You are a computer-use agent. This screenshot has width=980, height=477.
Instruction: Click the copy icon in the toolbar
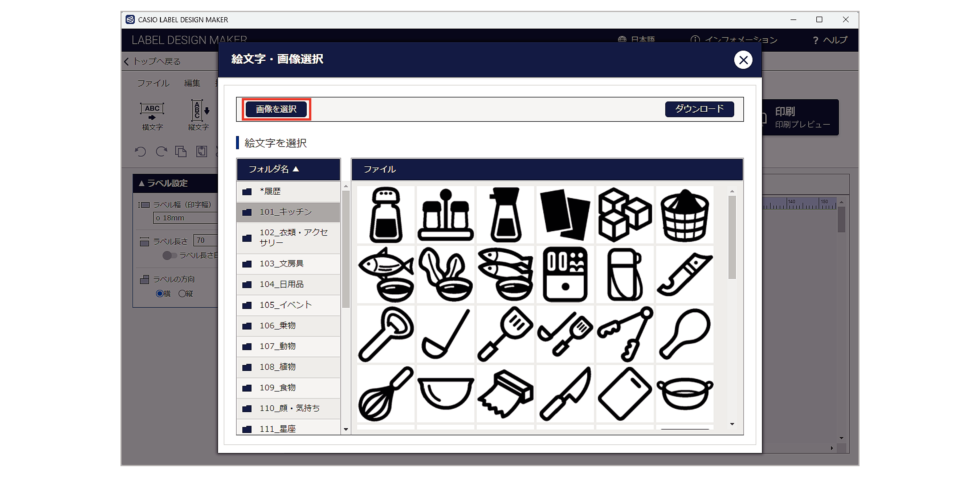tap(181, 152)
